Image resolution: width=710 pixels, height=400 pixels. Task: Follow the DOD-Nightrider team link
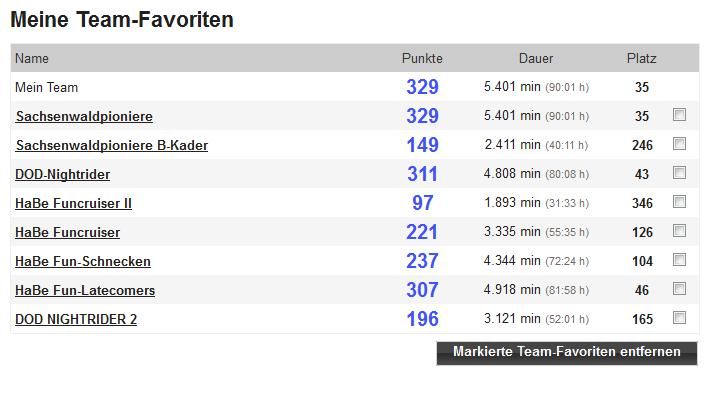pos(63,175)
